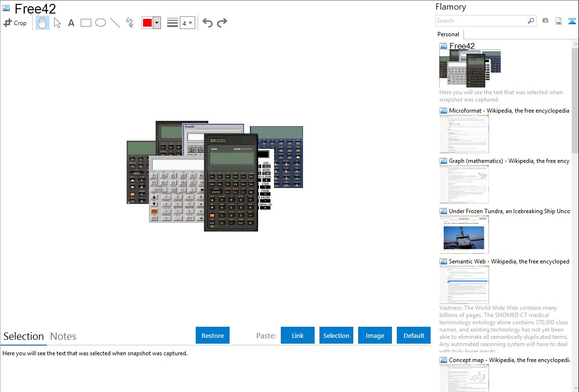Open the line width 4 dropdown
The width and height of the screenshot is (579, 392).
188,23
